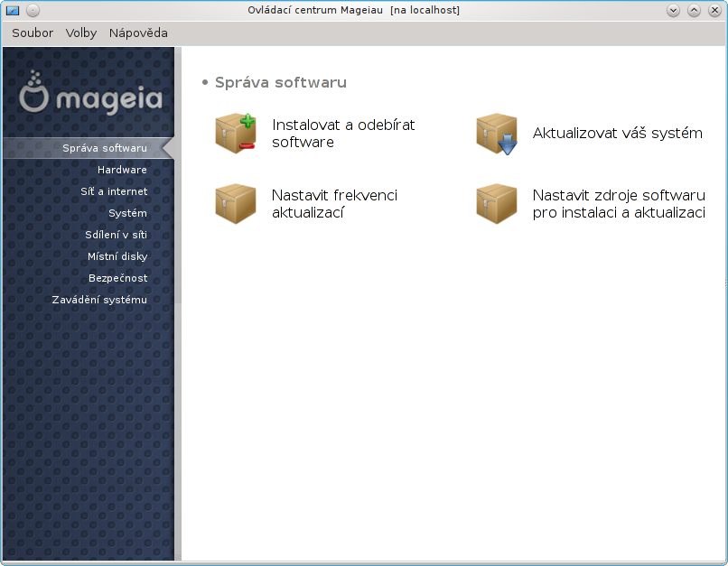The height and width of the screenshot is (566, 728).
Task: Minimize the Ovládací centrum window
Action: (673, 10)
